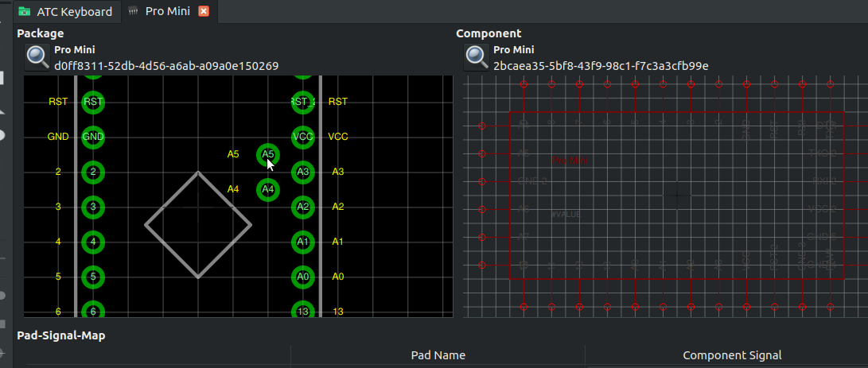
Task: Click the VCC 2 pin label in symbol
Action: [822, 208]
